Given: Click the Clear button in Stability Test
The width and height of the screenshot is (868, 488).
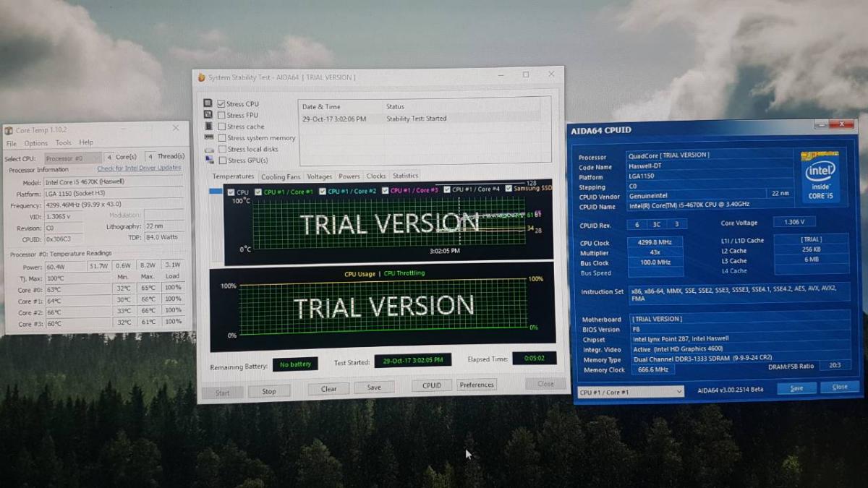Looking at the screenshot, I should click(x=329, y=389).
